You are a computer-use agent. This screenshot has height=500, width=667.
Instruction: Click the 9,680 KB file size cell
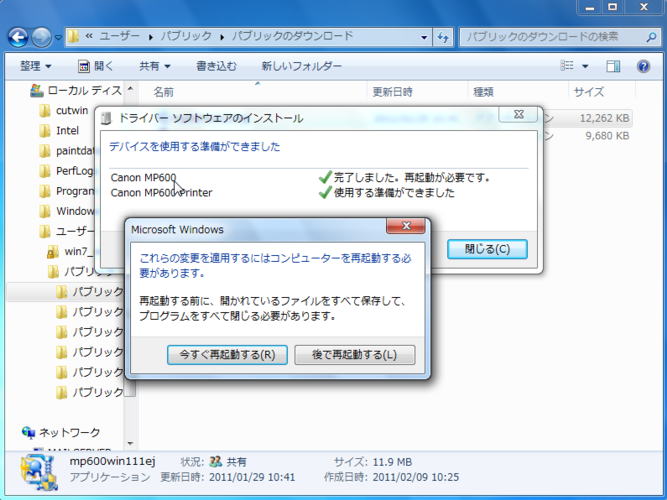coord(607,136)
